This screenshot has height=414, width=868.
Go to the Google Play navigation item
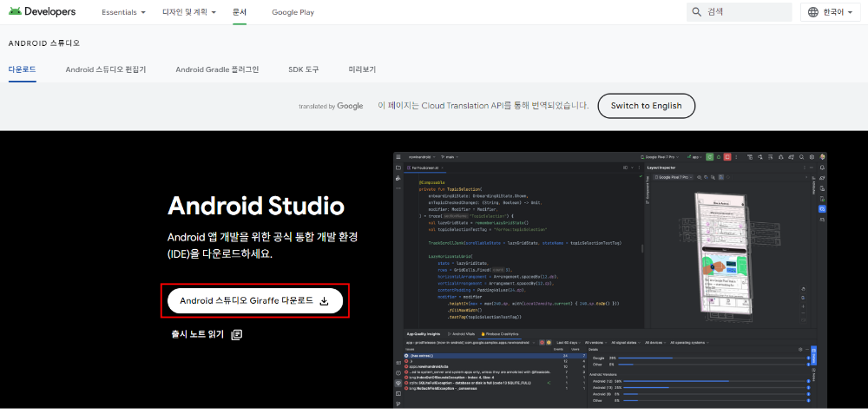tap(293, 12)
